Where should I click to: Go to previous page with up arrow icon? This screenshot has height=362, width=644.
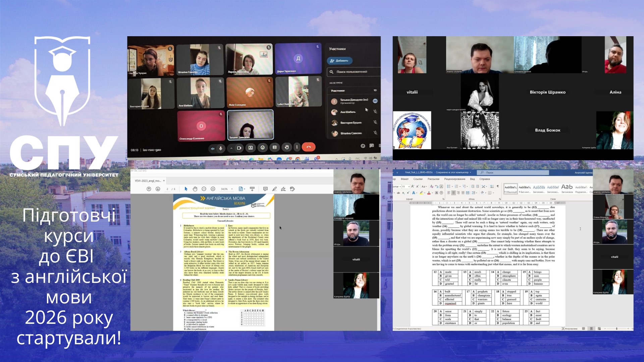point(149,189)
